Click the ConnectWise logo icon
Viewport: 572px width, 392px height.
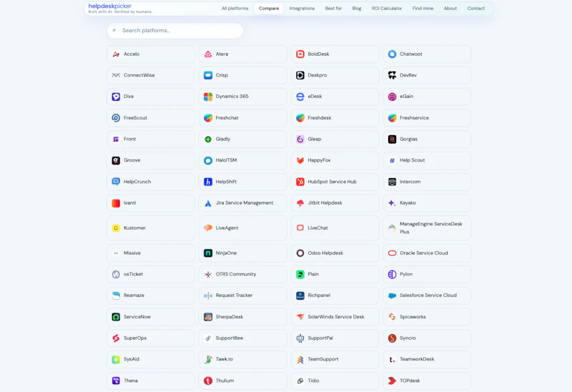point(116,75)
